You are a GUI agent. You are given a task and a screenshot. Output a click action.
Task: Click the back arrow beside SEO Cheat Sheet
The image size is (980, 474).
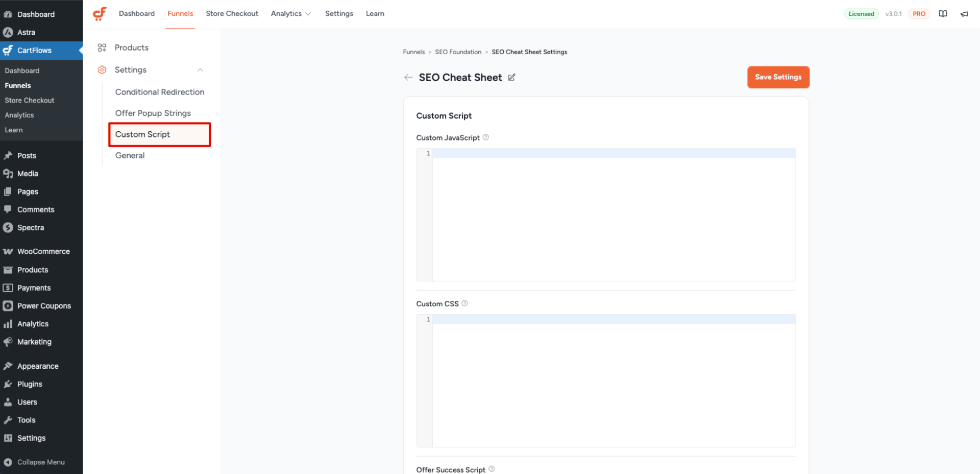pyautogui.click(x=408, y=77)
